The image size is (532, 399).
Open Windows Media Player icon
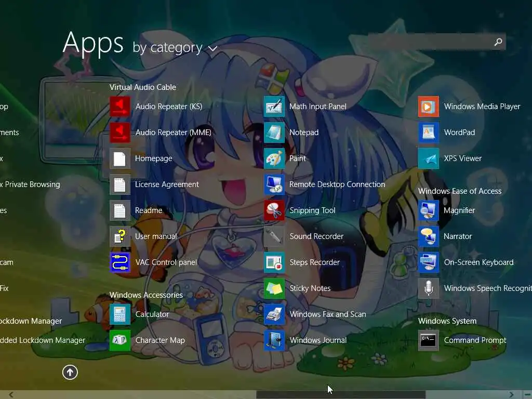429,106
